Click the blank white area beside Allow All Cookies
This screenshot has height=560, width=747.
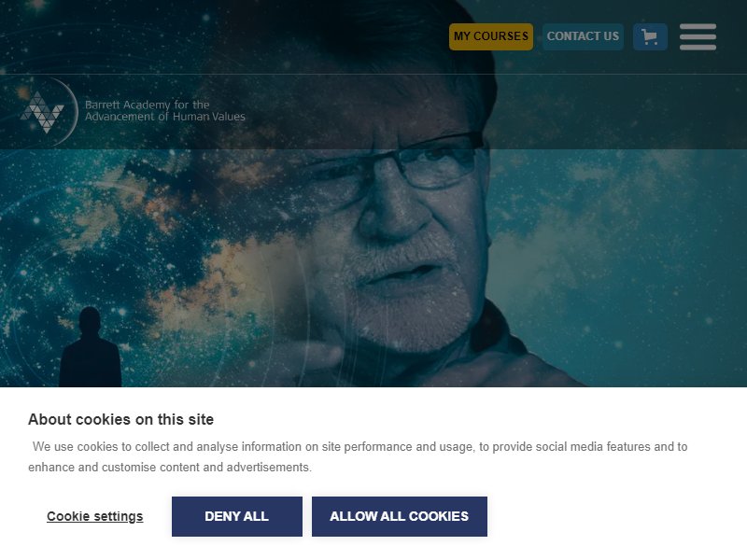[614, 516]
